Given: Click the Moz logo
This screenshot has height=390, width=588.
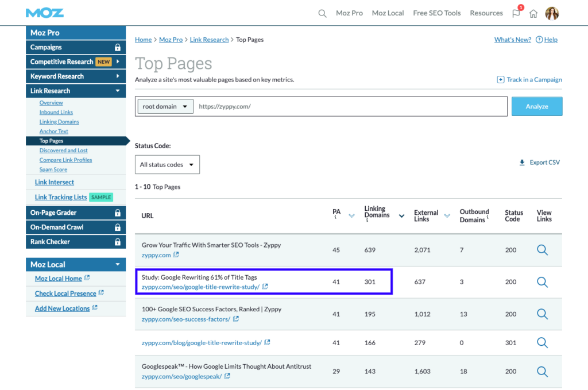Looking at the screenshot, I should 45,13.
